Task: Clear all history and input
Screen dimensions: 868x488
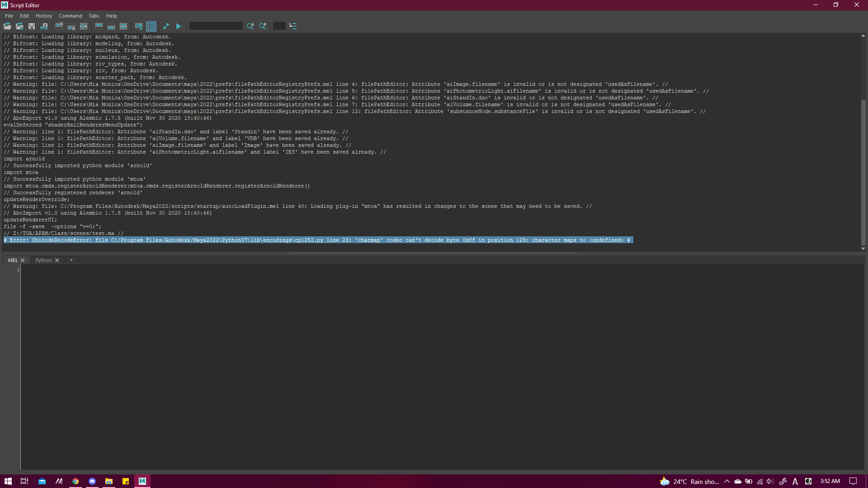Action: [x=84, y=26]
